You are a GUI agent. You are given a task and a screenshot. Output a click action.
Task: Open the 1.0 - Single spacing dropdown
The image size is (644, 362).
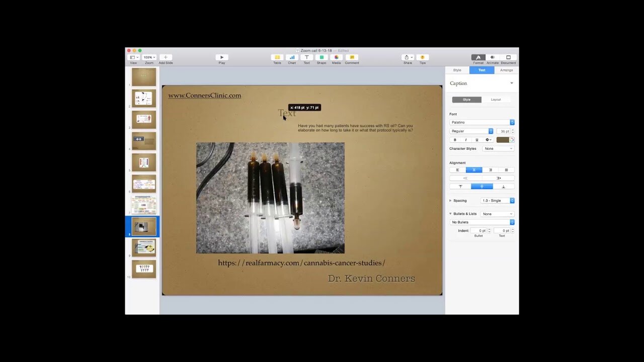[x=498, y=201]
